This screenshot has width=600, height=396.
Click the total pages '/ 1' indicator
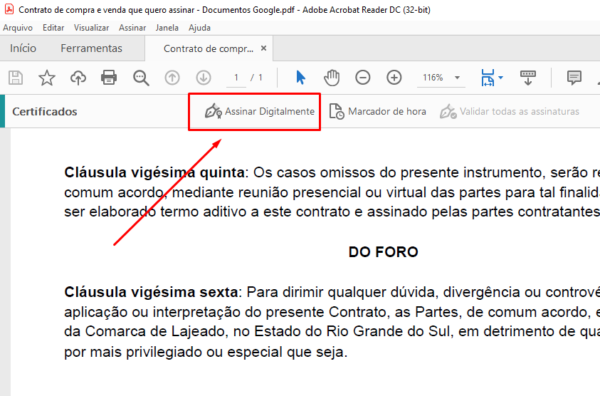coord(257,78)
